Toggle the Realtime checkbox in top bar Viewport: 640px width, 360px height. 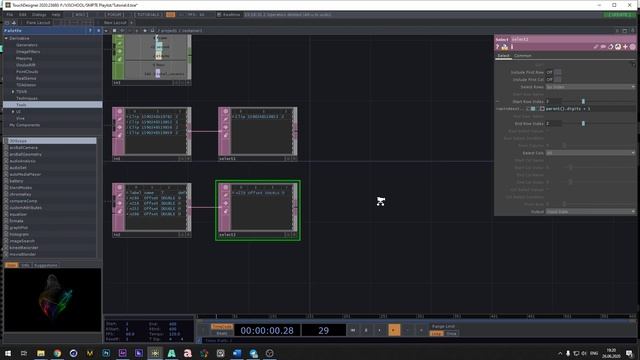[x=219, y=15]
